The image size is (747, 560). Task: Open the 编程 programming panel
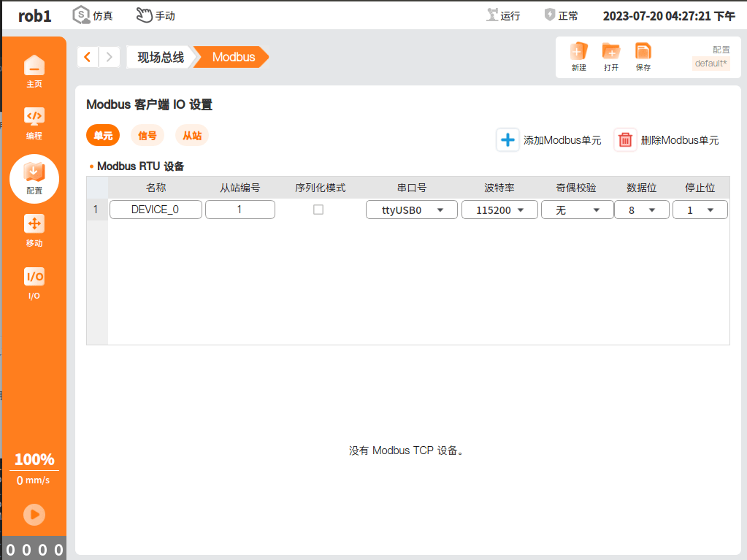click(34, 117)
